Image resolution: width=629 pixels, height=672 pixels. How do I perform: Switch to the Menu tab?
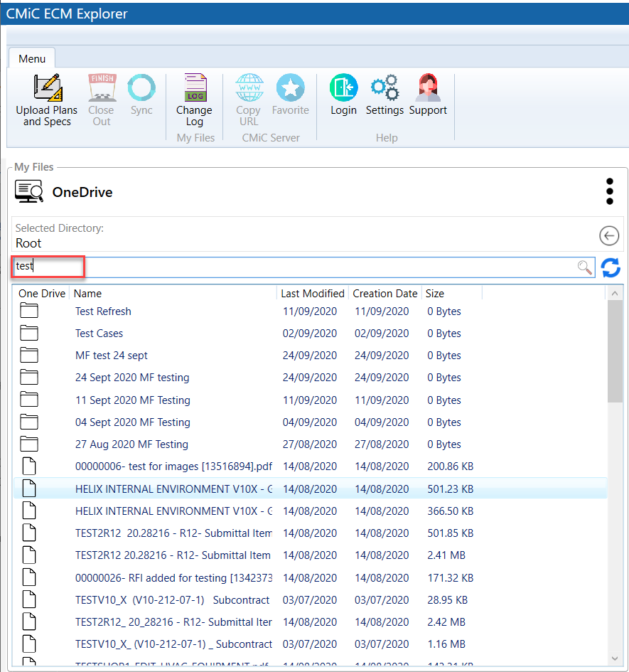31,58
